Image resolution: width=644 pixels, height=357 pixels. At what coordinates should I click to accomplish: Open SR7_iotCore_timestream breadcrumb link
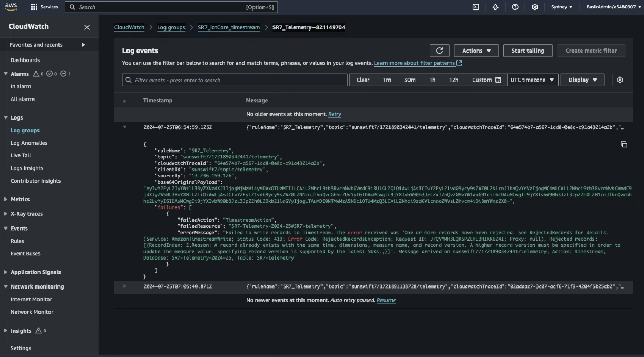click(229, 27)
